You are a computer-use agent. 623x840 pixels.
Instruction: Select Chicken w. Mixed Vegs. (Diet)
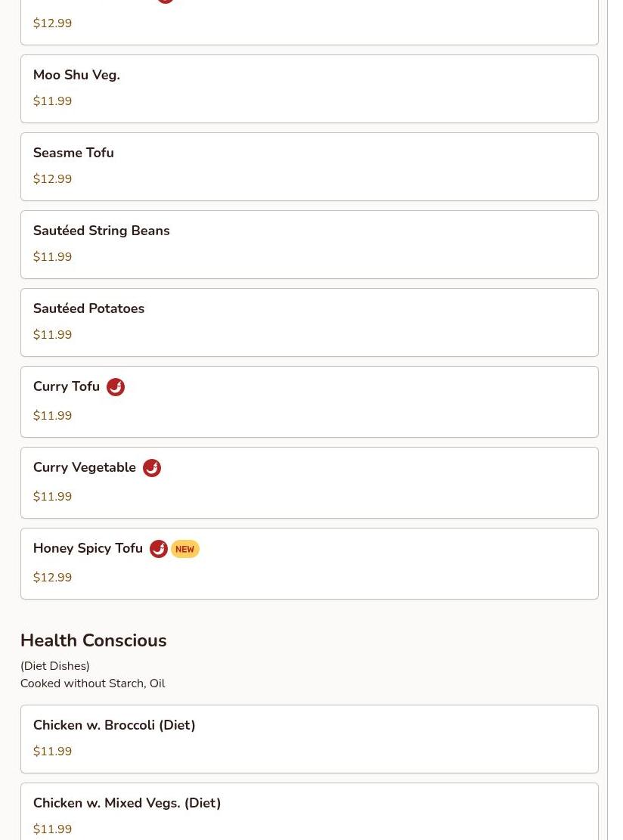pyautogui.click(x=127, y=803)
